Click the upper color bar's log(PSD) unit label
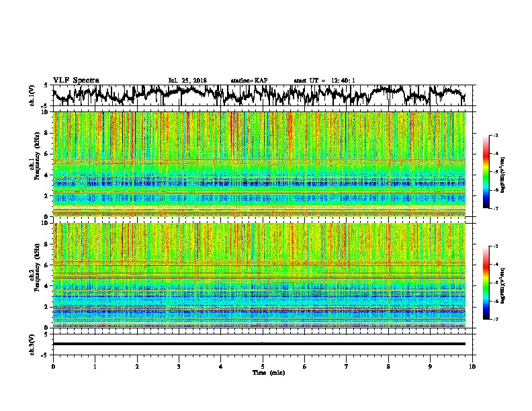Image resolution: width=532 pixels, height=411 pixels. (x=503, y=175)
